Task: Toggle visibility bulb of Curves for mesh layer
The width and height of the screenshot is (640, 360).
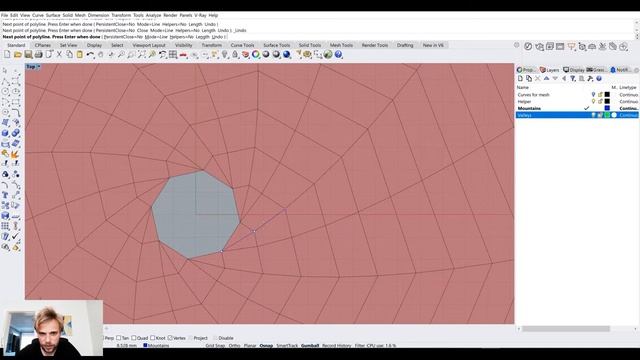Action: point(593,94)
